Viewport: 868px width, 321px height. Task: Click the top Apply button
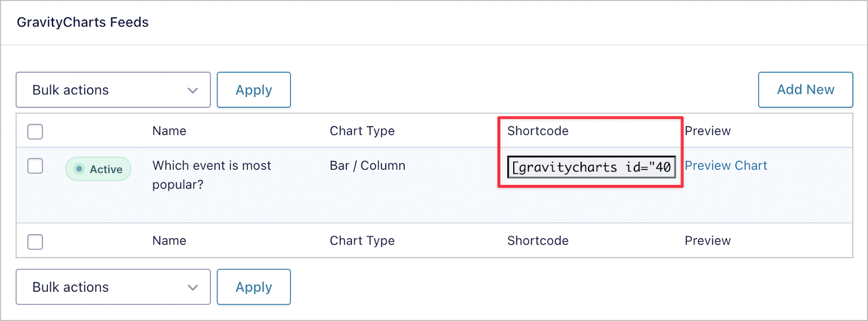coord(253,89)
